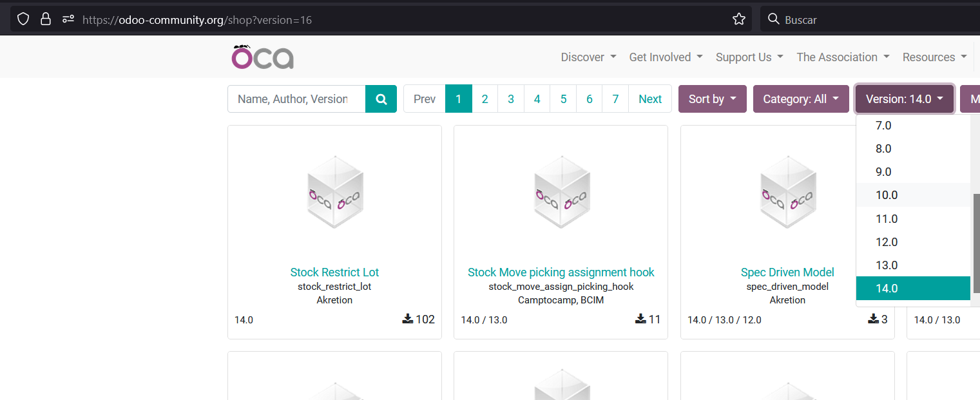This screenshot has height=400, width=980.
Task: Click the tracking protection shield icon
Action: pyautogui.click(x=24, y=19)
